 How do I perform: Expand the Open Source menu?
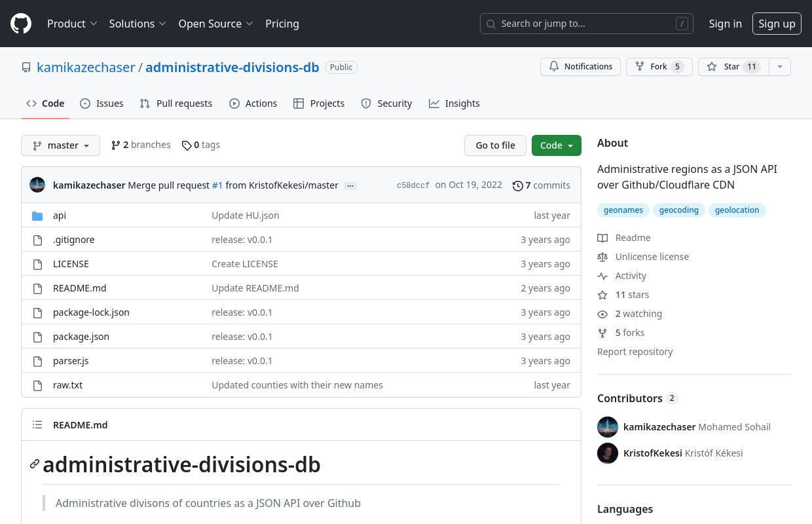coord(216,24)
